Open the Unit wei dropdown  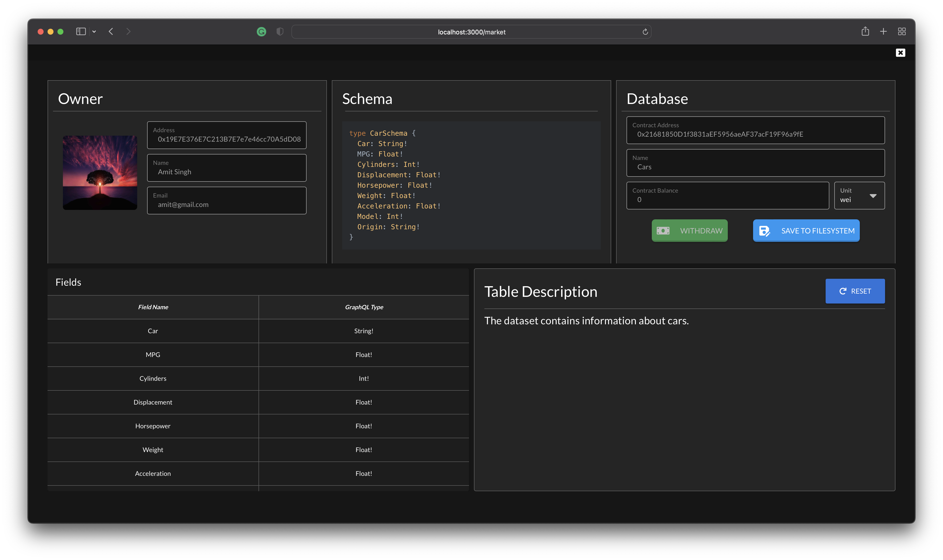[x=859, y=196]
